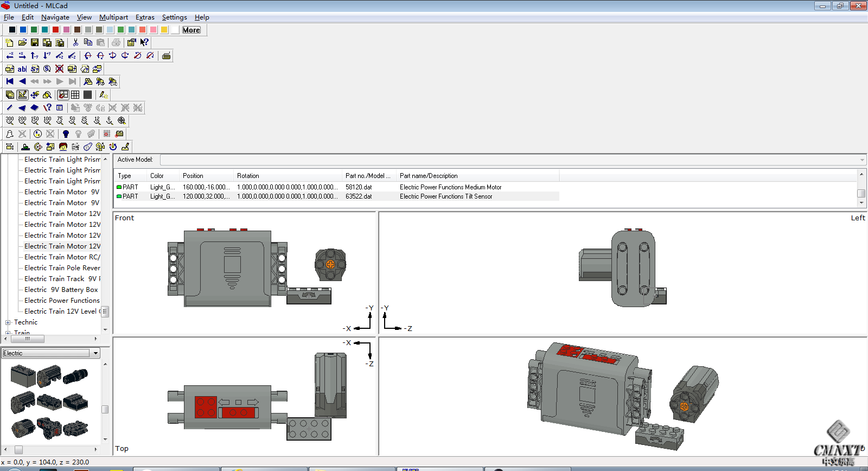This screenshot has width=868, height=471.
Task: Sort by the Rotation column header
Action: coord(288,176)
